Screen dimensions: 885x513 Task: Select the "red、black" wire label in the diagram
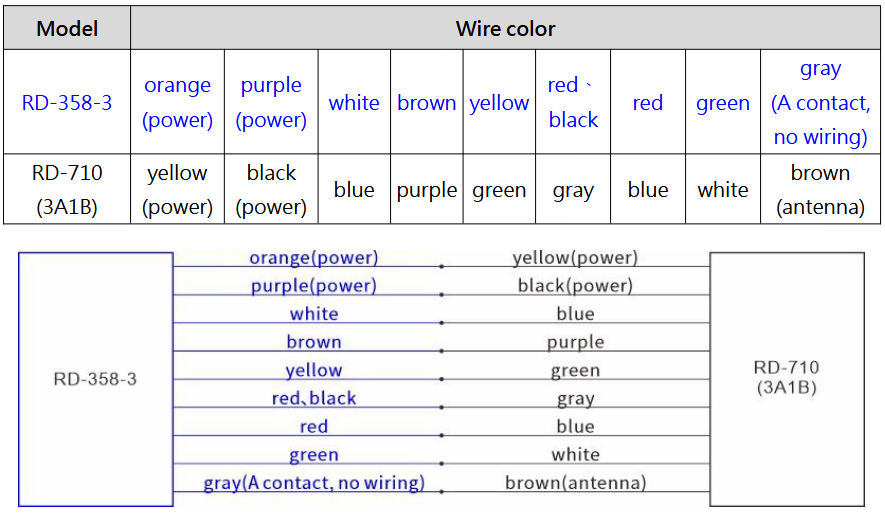coord(314,398)
